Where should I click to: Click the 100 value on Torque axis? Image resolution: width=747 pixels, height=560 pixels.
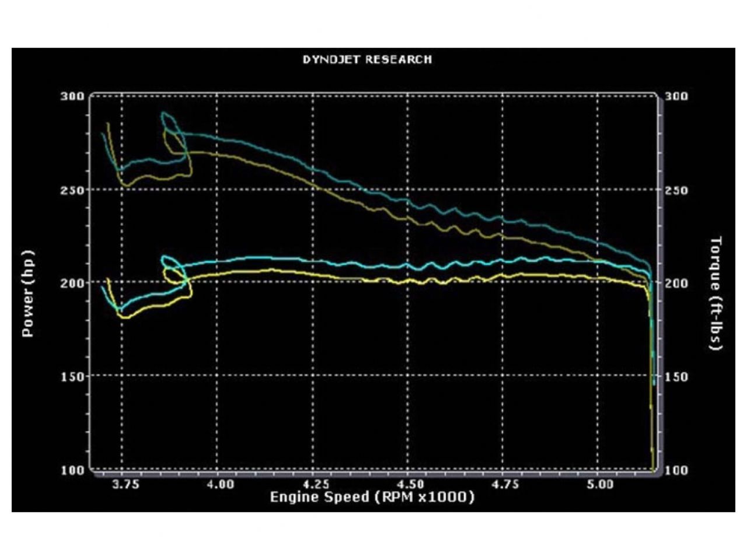click(676, 470)
